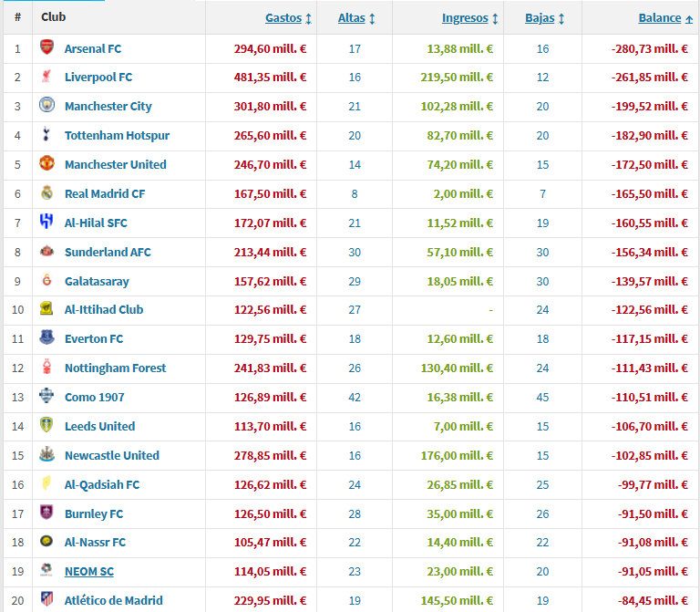Click the Club column header
The width and height of the screenshot is (700, 612).
coord(54,17)
